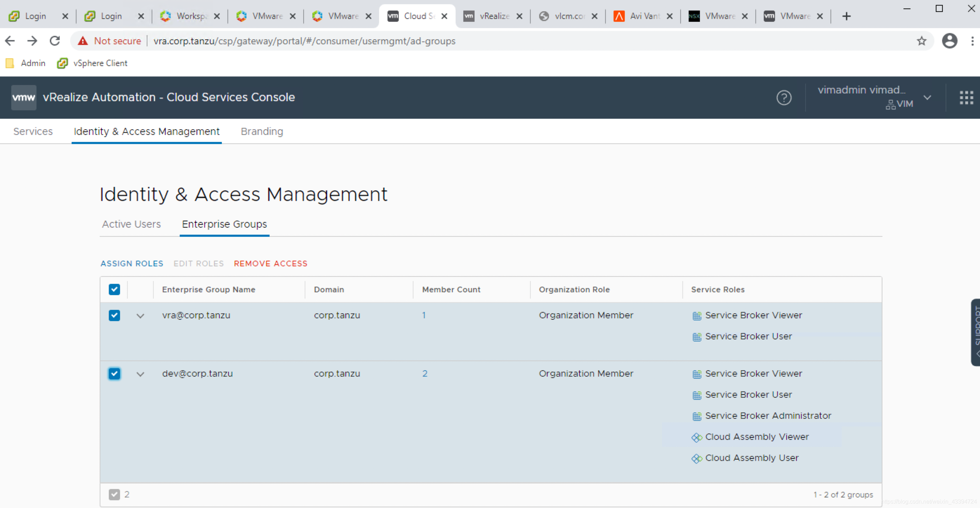
Task: Open the vSphere Client bookmark
Action: pos(92,63)
